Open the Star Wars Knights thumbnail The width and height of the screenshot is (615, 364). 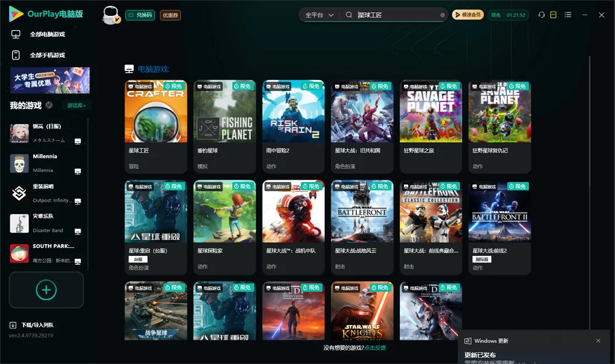pos(362,311)
